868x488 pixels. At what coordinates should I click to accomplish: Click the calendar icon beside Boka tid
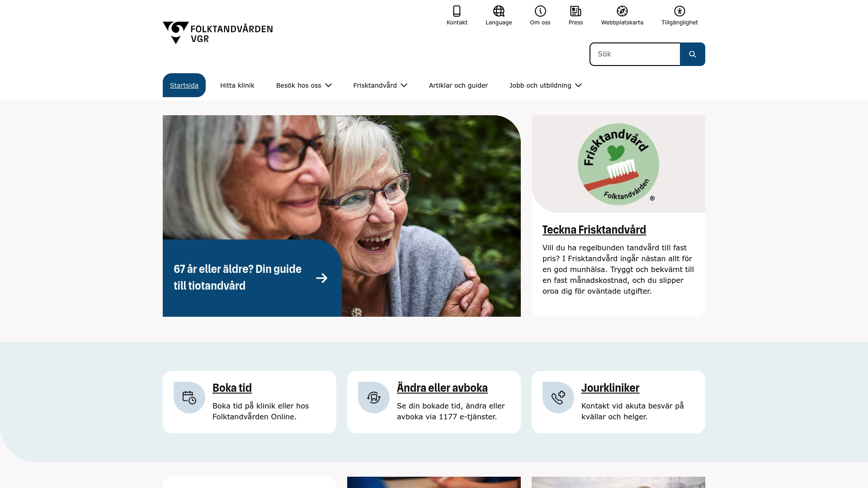point(189,397)
